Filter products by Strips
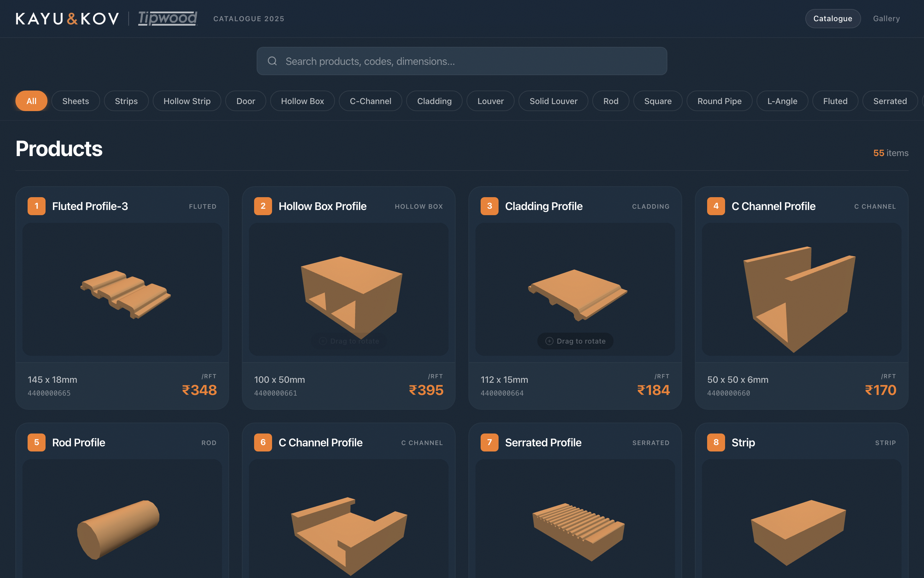 [126, 101]
